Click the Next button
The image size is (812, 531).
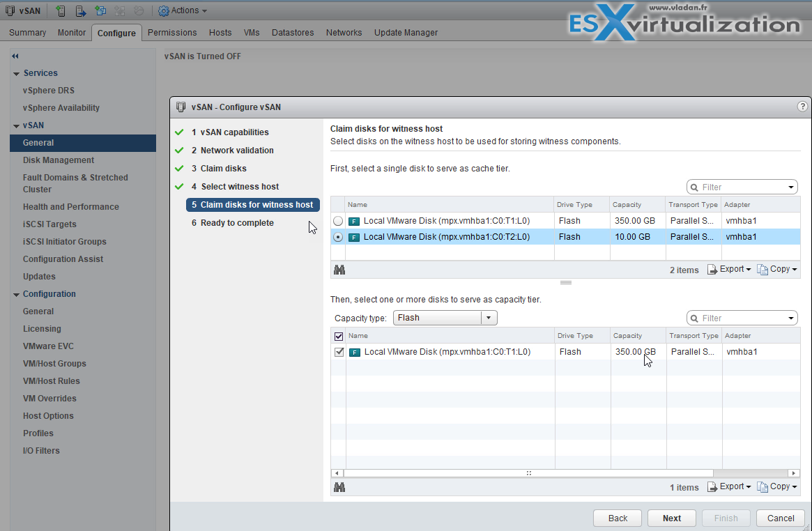(672, 518)
